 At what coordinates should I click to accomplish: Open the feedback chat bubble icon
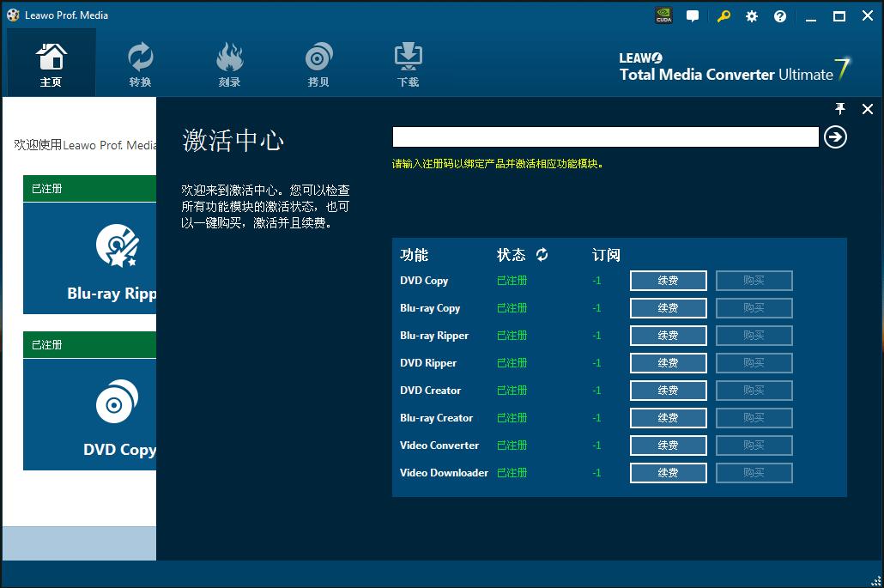693,15
